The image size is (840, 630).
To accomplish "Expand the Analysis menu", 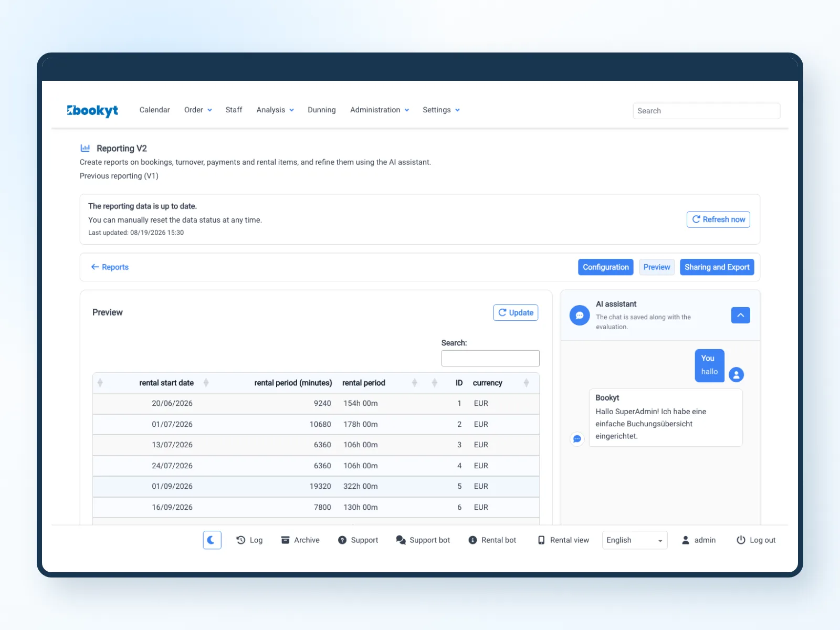I will [x=275, y=110].
